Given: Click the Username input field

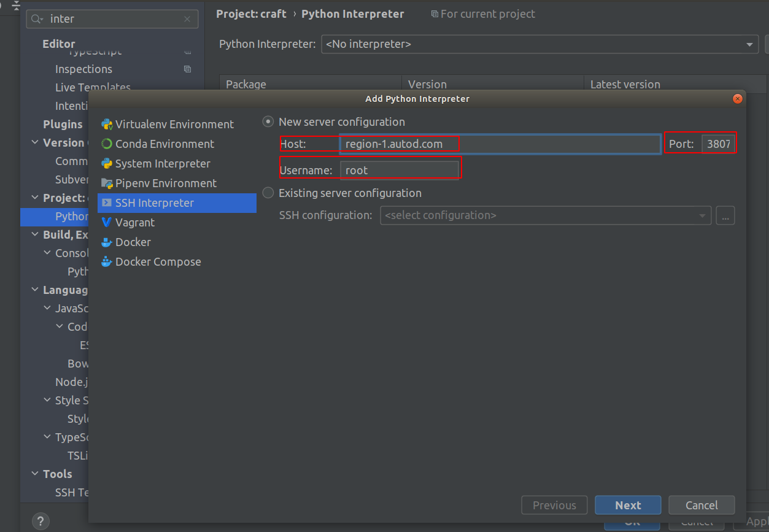Looking at the screenshot, I should coord(399,171).
